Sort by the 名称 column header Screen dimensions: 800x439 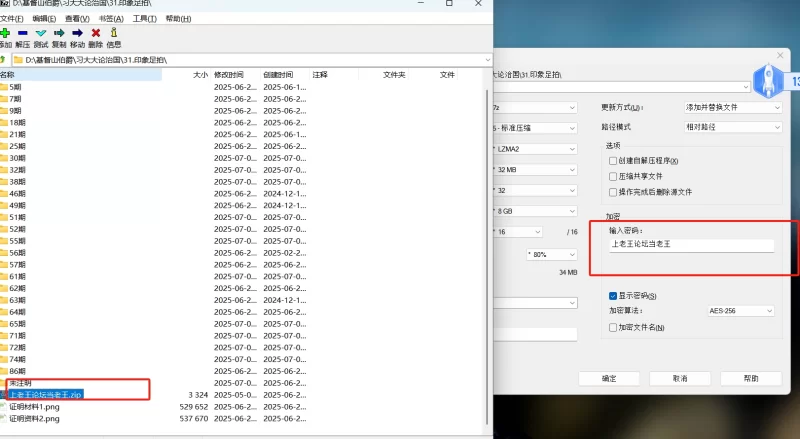click(81, 75)
